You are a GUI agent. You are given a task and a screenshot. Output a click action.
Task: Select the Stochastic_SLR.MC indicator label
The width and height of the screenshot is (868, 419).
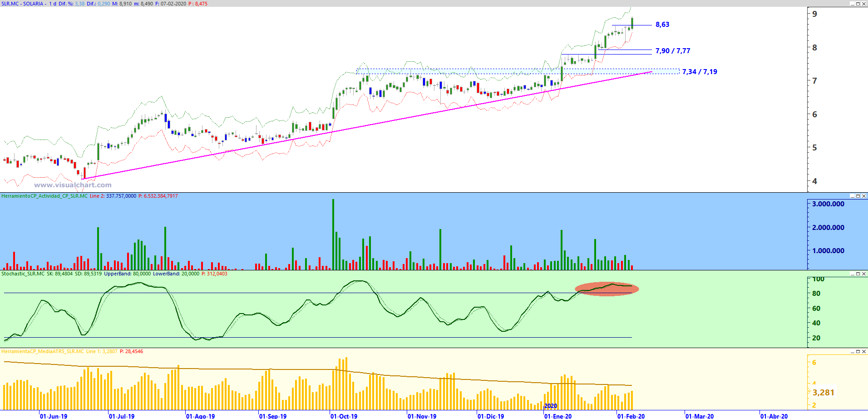click(23, 274)
